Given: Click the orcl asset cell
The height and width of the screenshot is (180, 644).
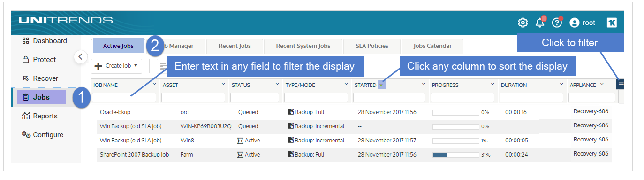Looking at the screenshot, I should (x=185, y=112).
